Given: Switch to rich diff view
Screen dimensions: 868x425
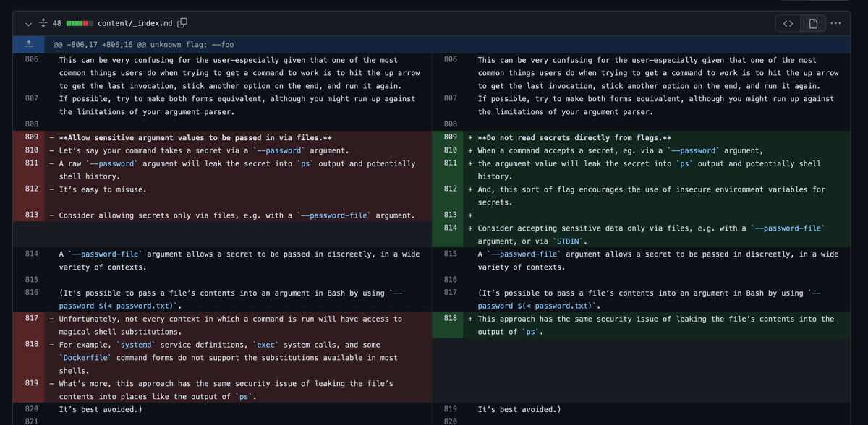Looking at the screenshot, I should coord(813,24).
